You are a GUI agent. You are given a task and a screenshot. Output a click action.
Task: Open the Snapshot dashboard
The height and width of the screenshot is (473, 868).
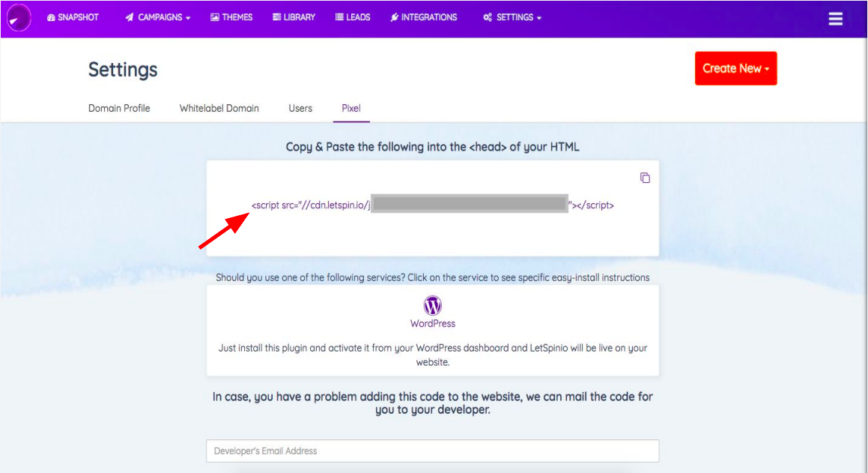tap(73, 17)
